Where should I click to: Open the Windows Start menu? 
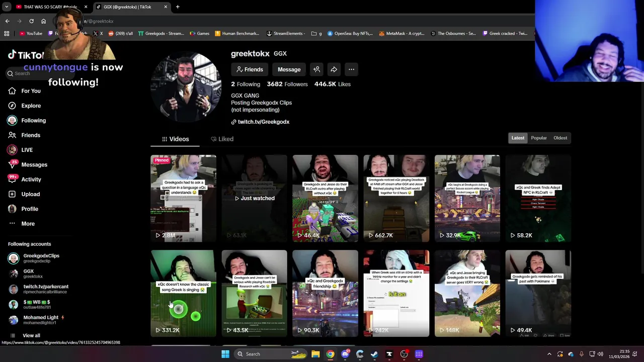click(225, 354)
